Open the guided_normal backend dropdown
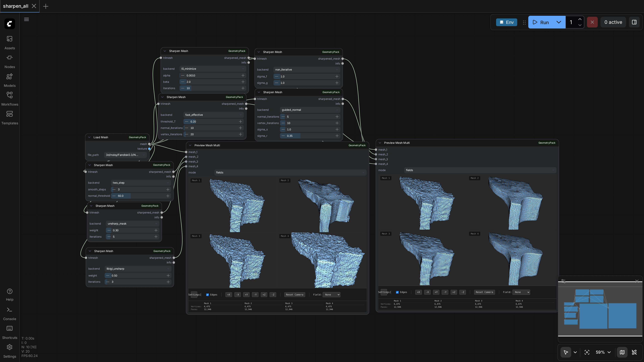 pyautogui.click(x=310, y=110)
